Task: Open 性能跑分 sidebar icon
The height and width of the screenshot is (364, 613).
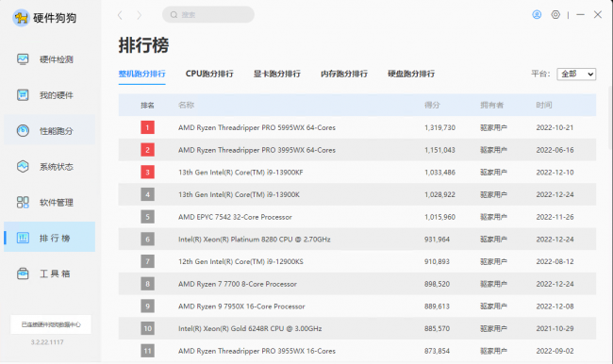Action: pos(23,130)
